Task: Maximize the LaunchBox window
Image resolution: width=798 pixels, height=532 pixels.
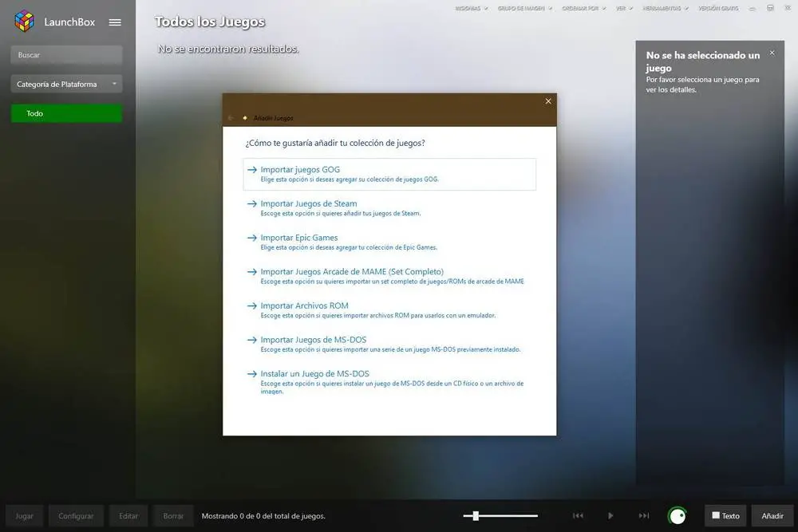Action: point(770,8)
